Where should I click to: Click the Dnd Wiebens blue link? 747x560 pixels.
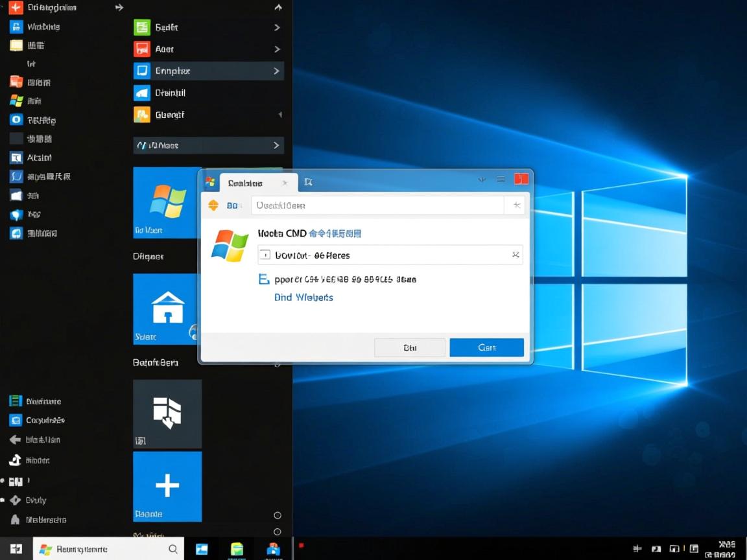(303, 297)
